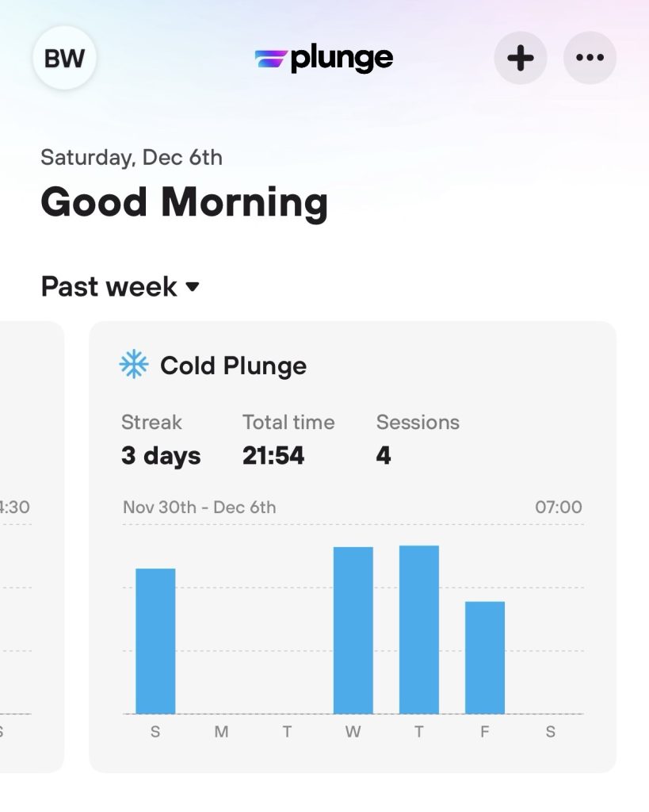Open the three-dot more options menu
This screenshot has height=812, width=649.
point(590,58)
